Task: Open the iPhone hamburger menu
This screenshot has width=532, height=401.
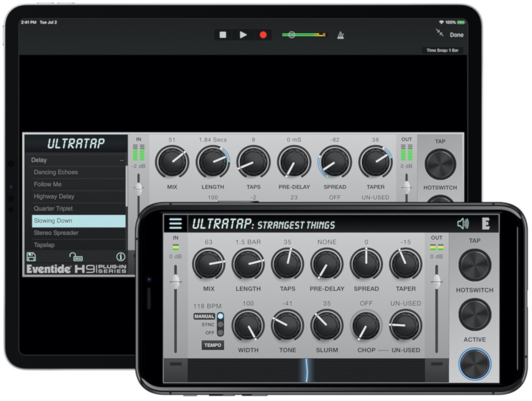Action: click(x=176, y=223)
